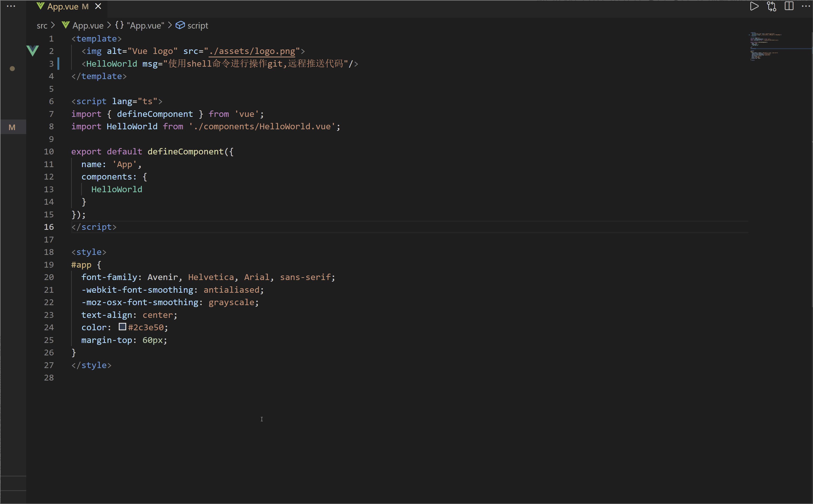Click the cube icon in the script breadcrumb
The image size is (813, 504).
click(180, 25)
